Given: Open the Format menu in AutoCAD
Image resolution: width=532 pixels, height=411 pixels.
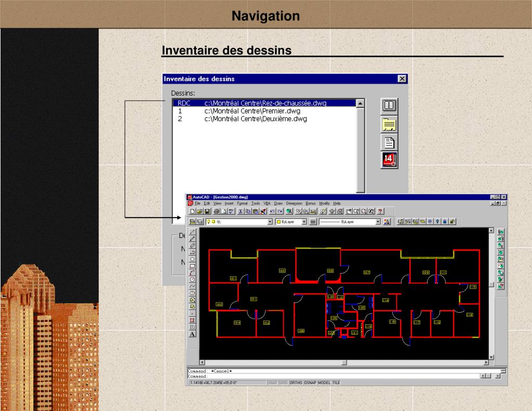Looking at the screenshot, I should (x=242, y=203).
